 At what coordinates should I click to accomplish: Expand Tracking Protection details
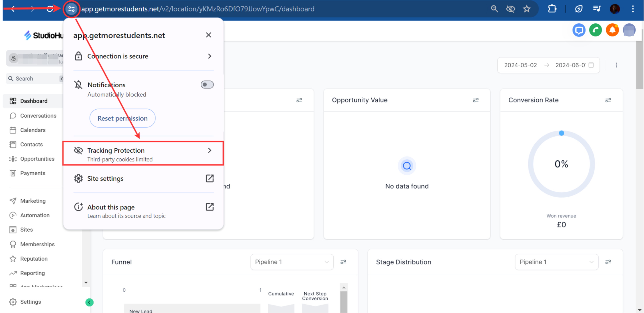[x=143, y=153]
